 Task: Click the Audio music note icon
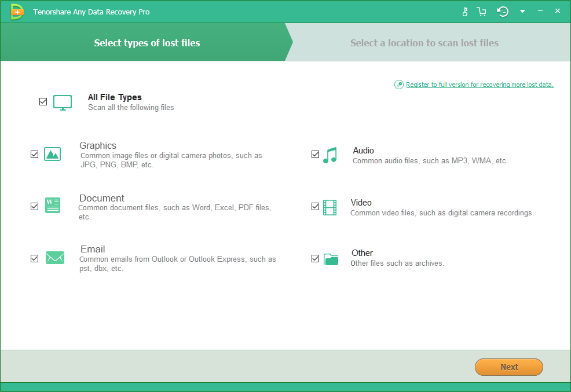[x=331, y=155]
